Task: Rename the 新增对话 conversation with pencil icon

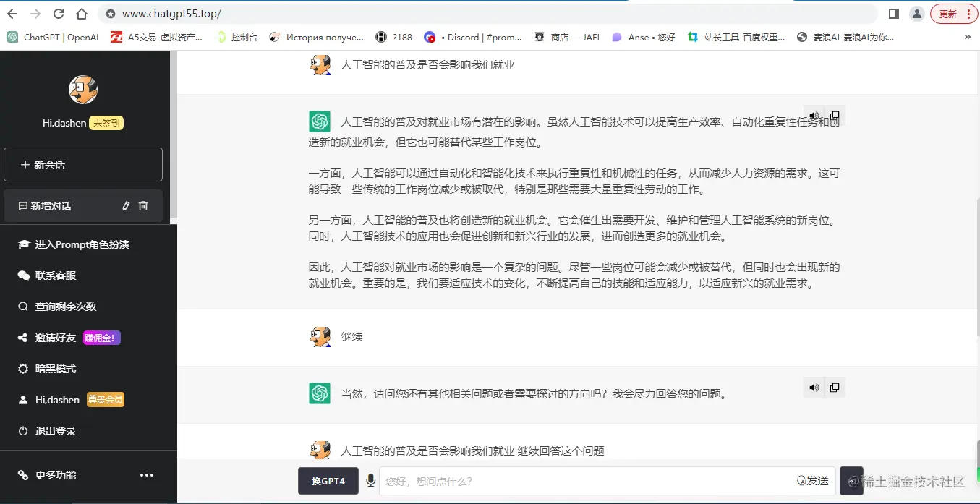Action: 127,206
